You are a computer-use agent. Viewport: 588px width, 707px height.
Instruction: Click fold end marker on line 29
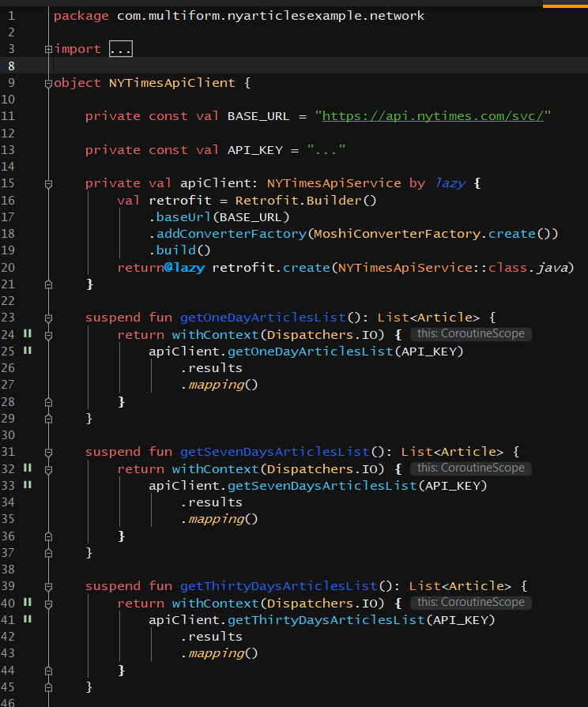click(x=48, y=419)
